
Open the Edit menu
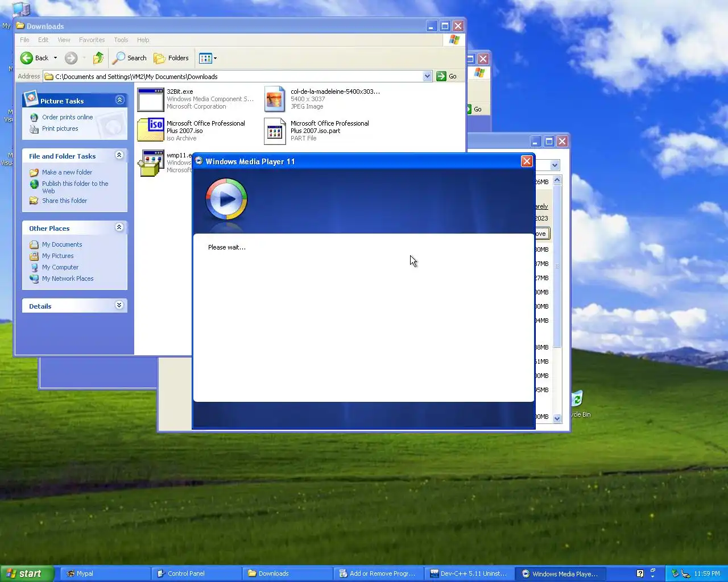coord(43,40)
